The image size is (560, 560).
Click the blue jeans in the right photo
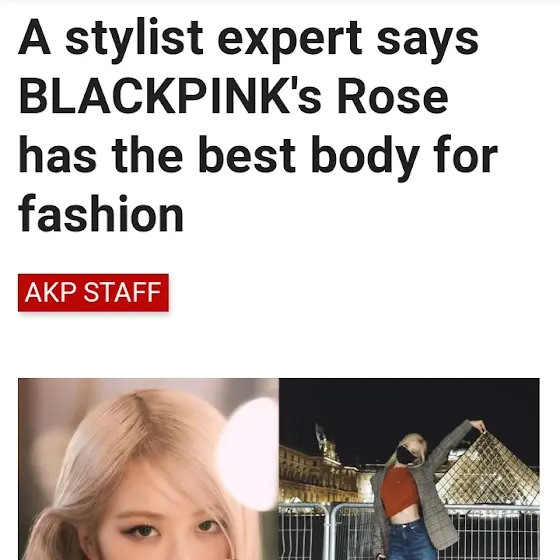(411, 540)
